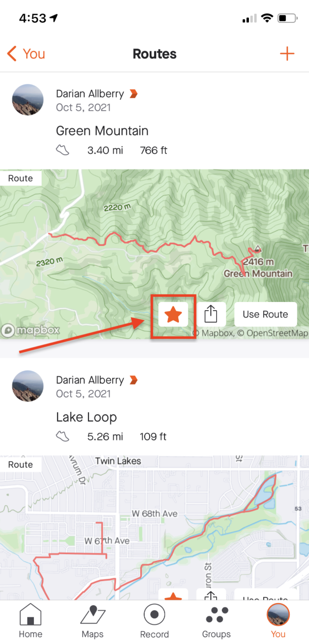
Task: Tap the Mapbox logo on map
Action: coord(31,330)
